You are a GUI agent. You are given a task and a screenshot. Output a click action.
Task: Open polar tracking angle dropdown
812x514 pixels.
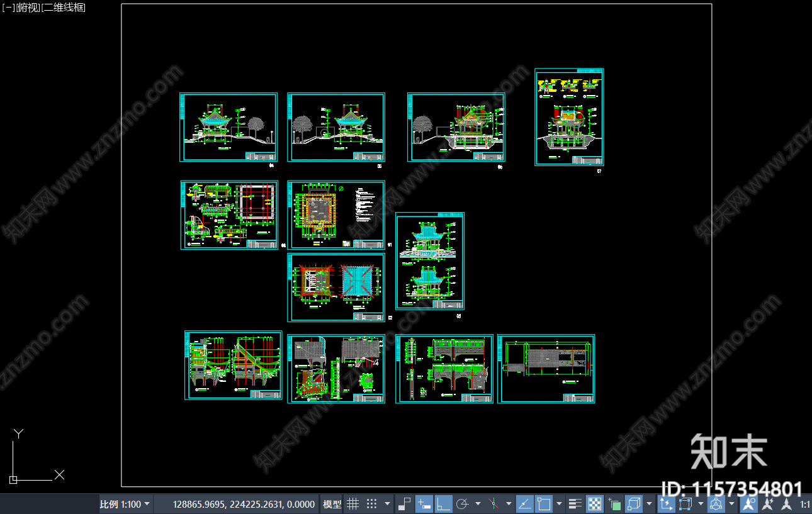(x=478, y=504)
